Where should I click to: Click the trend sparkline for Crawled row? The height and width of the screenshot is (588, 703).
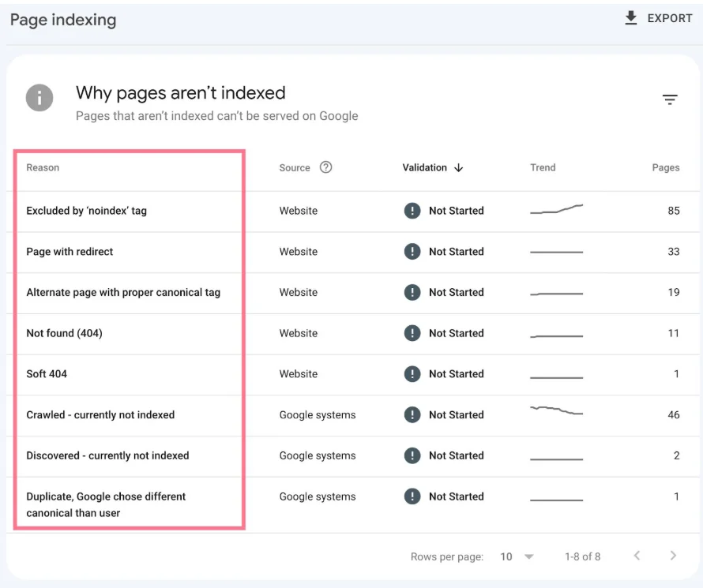(x=556, y=410)
